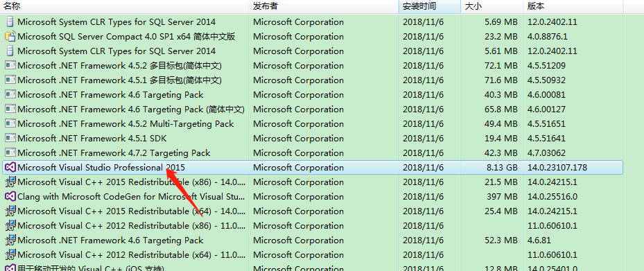The width and height of the screenshot is (644, 271).
Task: Select Clang with Microsoft CodeGen entry name
Action: coord(132,197)
